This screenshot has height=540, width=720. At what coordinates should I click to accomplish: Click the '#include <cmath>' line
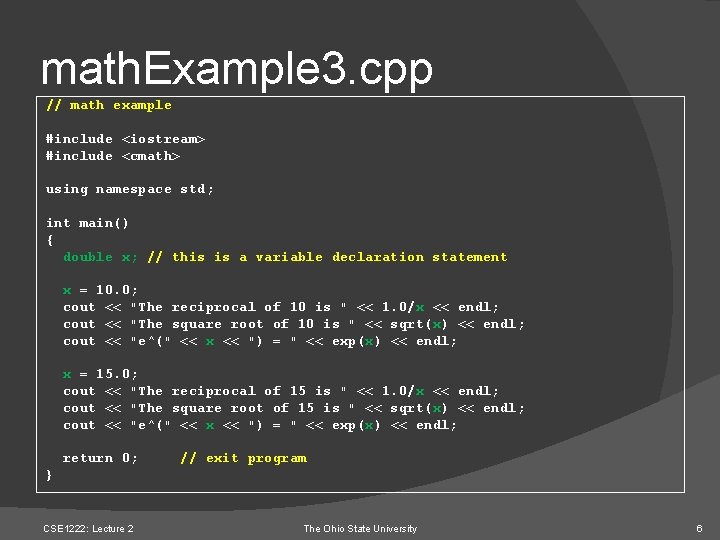(x=113, y=156)
